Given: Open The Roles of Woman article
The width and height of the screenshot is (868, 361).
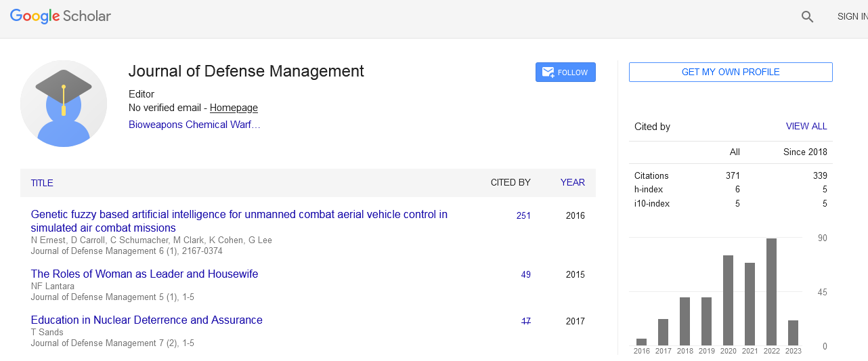Looking at the screenshot, I should (144, 274).
